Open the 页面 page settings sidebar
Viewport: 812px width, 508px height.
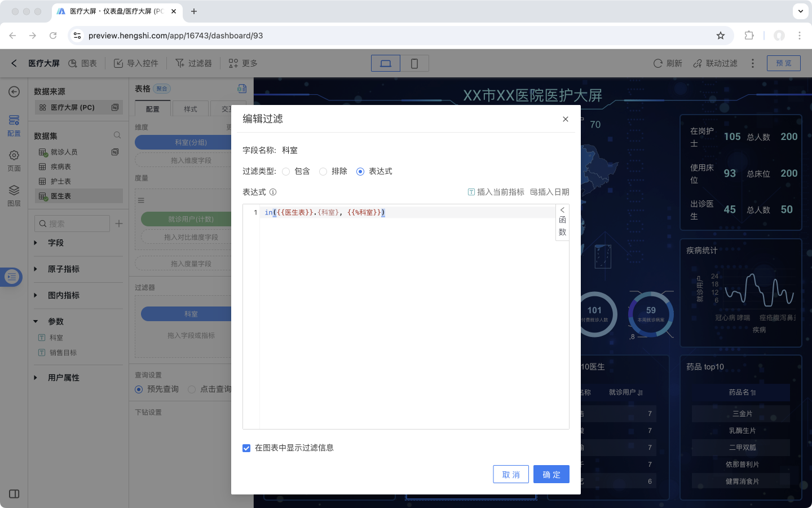coord(14,160)
